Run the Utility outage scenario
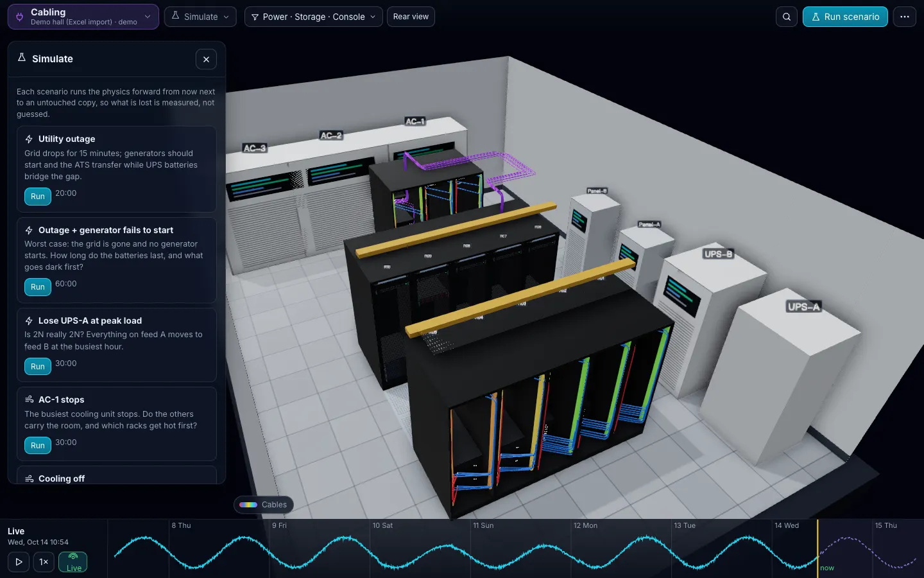924x578 pixels. [x=38, y=197]
